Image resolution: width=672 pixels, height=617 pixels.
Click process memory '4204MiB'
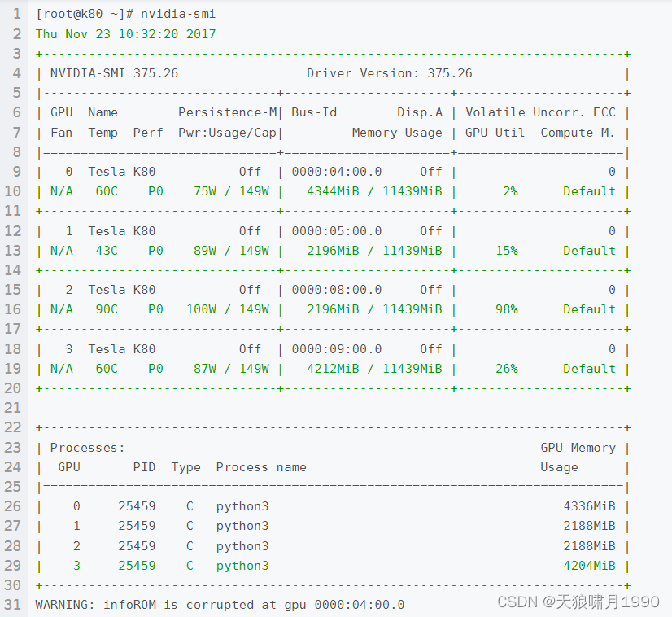point(589,566)
